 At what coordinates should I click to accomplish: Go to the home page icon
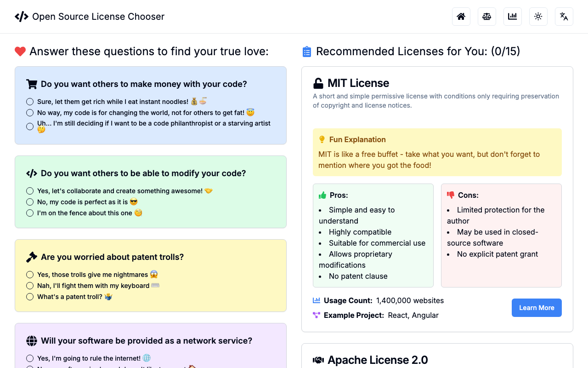[461, 17]
